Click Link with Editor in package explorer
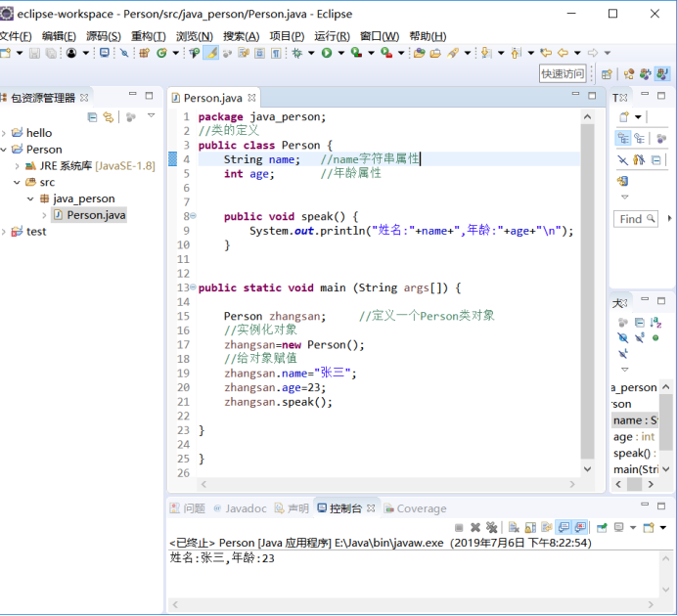The width and height of the screenshot is (677, 616). [109, 116]
